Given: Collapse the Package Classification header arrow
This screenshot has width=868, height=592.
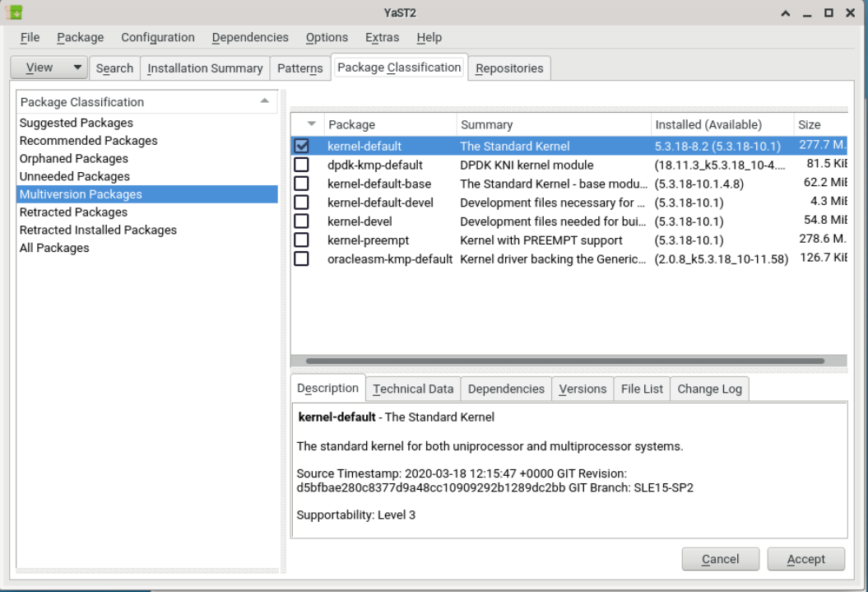Looking at the screenshot, I should (x=264, y=101).
